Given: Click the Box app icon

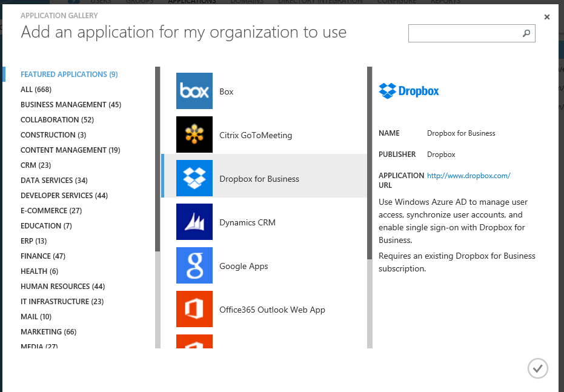Looking at the screenshot, I should [x=194, y=91].
